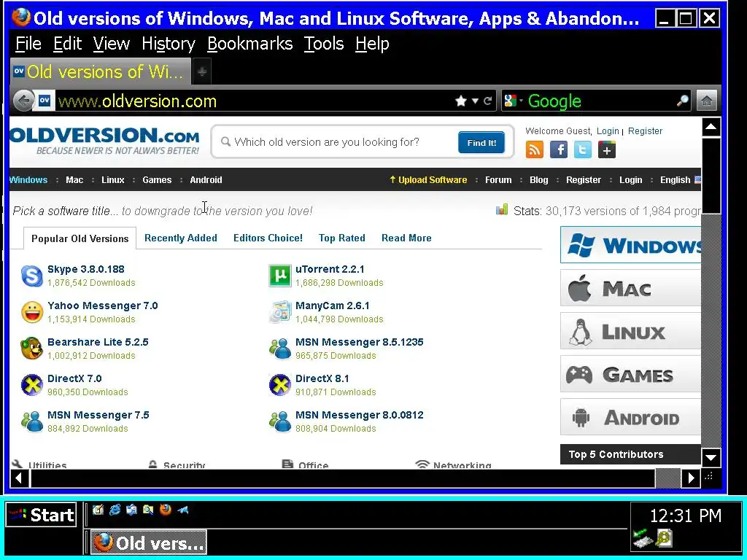Open the Help menu

pos(372,44)
